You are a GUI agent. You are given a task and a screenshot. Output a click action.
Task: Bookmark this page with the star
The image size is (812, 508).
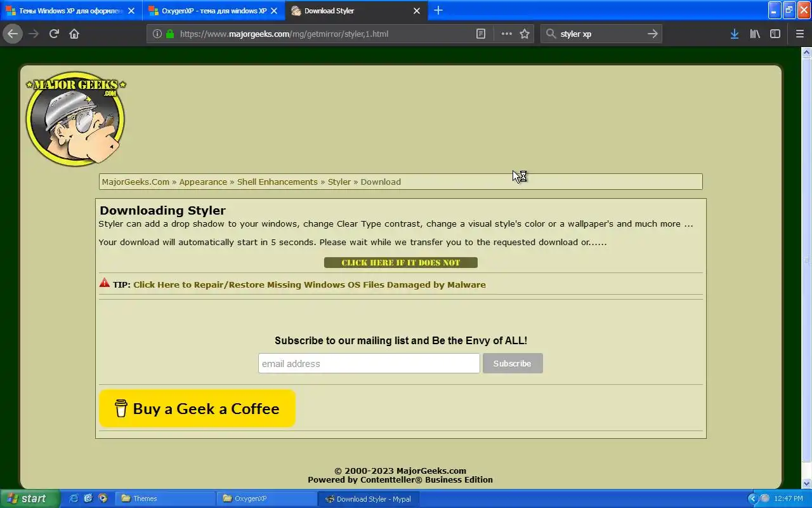click(x=525, y=34)
